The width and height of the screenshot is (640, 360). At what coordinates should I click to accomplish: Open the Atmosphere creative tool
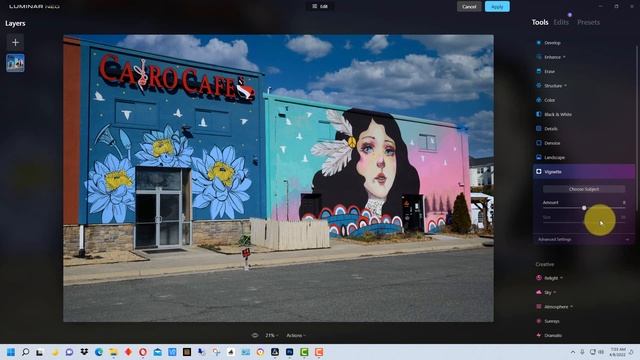coord(556,307)
